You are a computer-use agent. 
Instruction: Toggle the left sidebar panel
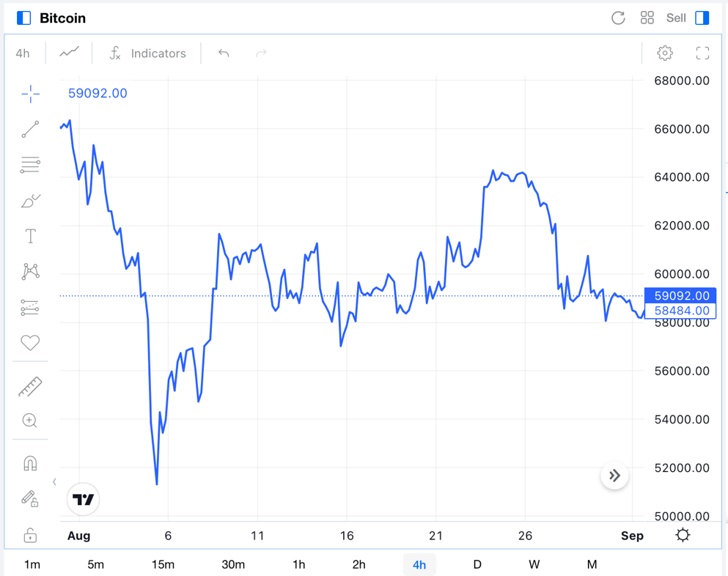tap(23, 18)
